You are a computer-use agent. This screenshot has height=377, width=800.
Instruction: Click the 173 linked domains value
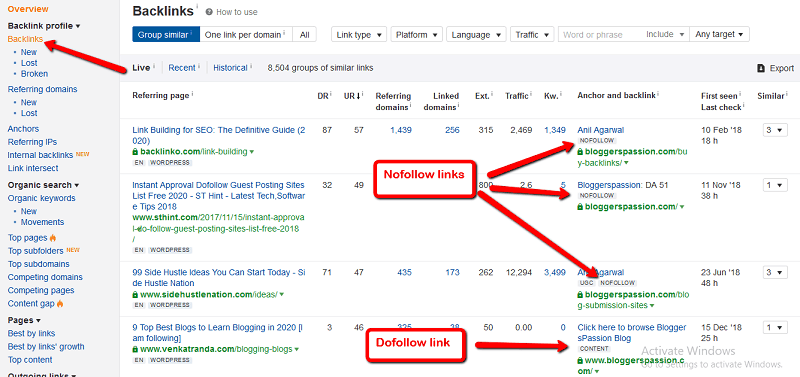click(452, 272)
